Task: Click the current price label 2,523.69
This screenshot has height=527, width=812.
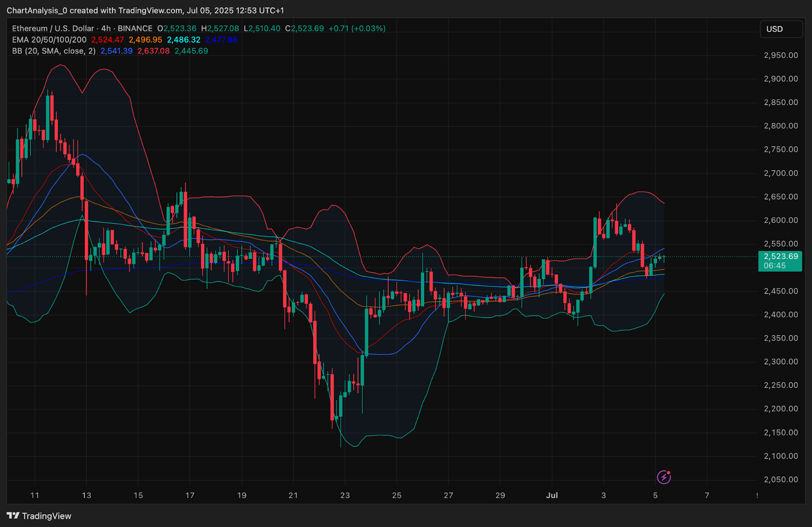Action: pyautogui.click(x=780, y=256)
